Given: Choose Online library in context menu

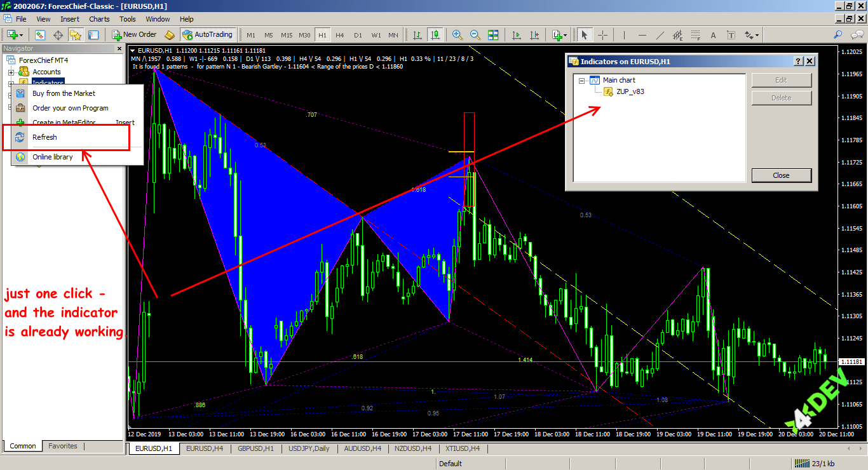Looking at the screenshot, I should pos(77,157).
